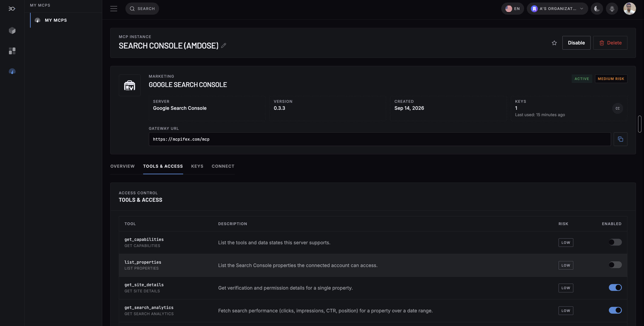Favorite this MCP with the star icon
This screenshot has height=326, width=644.
[x=554, y=43]
